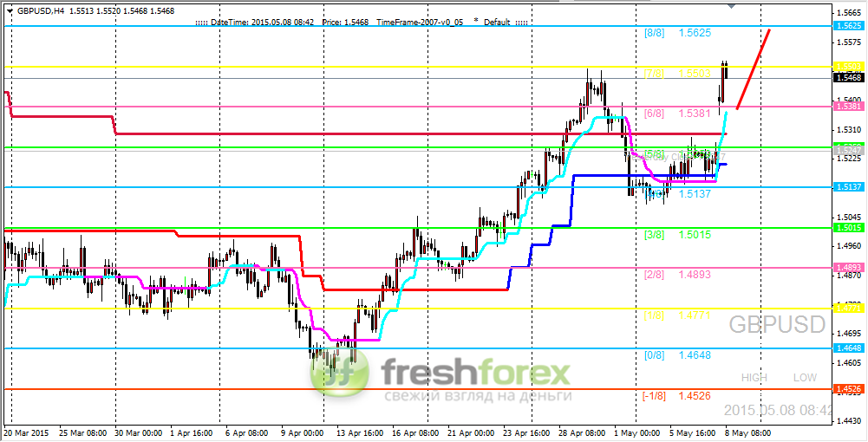This screenshot has height=442, width=868.
Task: Click the red forecast arrow line
Action: coord(754,68)
